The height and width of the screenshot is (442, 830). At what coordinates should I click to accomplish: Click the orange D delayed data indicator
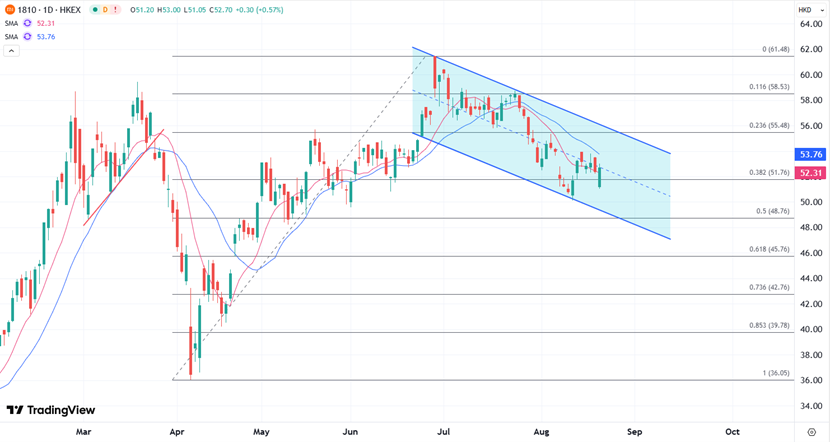(105, 10)
